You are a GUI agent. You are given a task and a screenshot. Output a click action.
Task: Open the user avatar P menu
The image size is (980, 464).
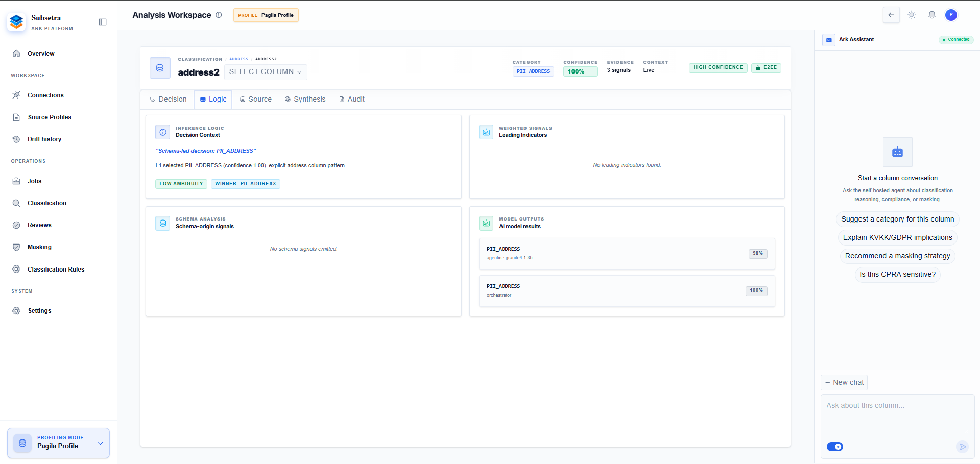tap(951, 15)
